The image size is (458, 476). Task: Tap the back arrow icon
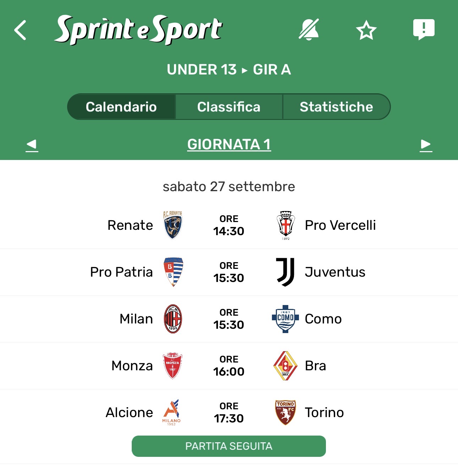21,30
